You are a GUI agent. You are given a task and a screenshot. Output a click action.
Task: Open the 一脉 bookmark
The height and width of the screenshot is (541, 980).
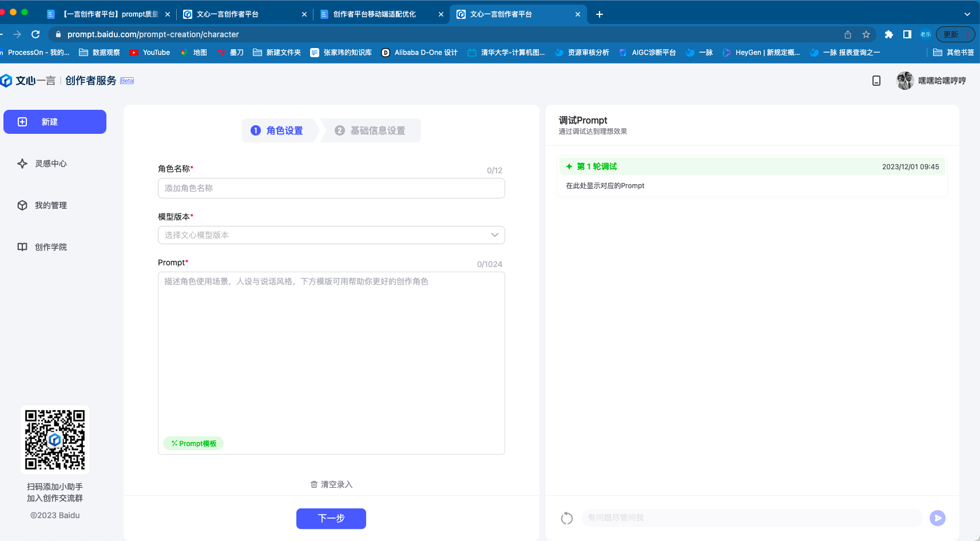point(699,53)
